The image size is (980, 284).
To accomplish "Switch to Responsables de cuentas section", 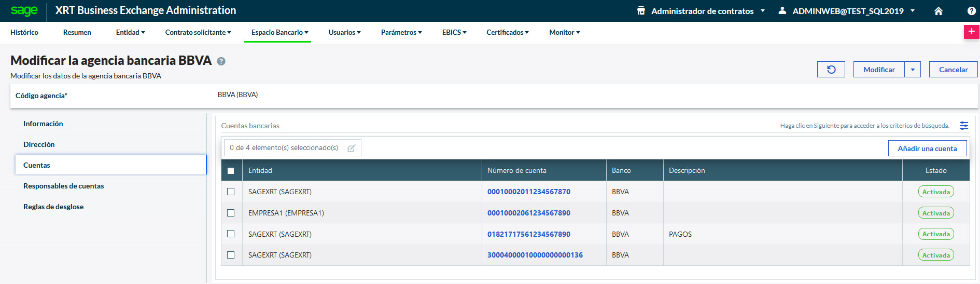I will click(x=63, y=186).
